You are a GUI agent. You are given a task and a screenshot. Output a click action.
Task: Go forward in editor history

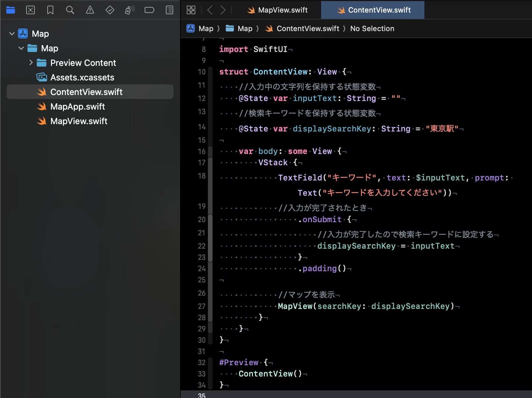click(x=223, y=10)
